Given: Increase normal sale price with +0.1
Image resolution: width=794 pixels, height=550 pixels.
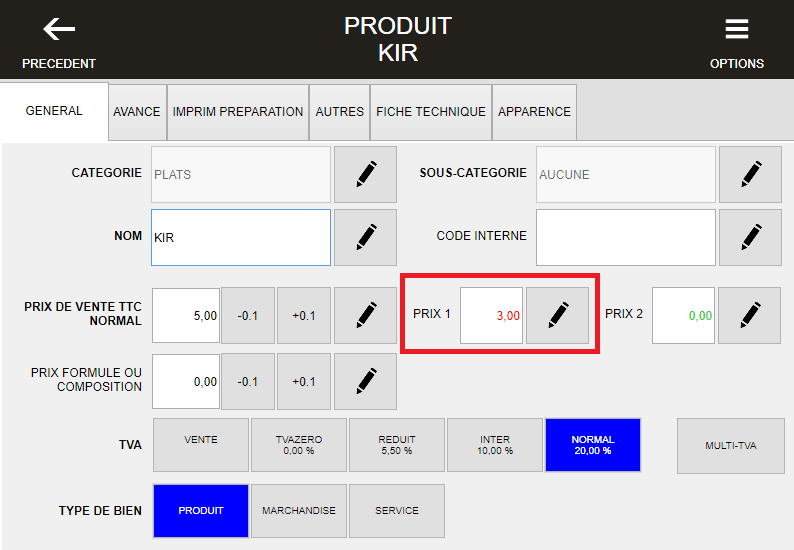Looking at the screenshot, I should coord(304,315).
